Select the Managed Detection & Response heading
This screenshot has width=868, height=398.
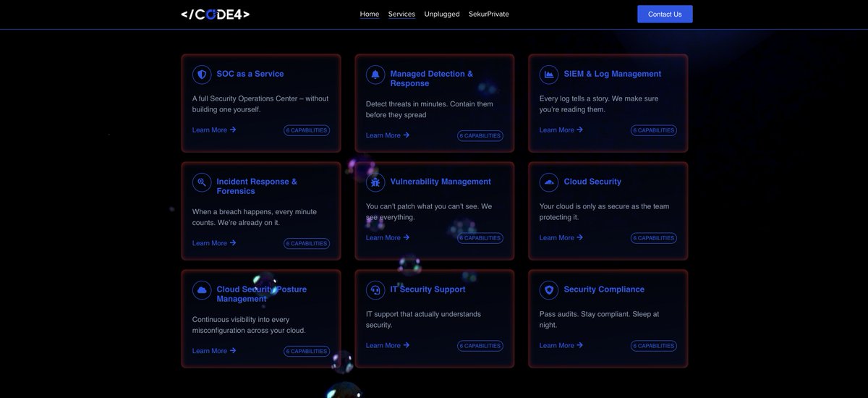(x=432, y=78)
